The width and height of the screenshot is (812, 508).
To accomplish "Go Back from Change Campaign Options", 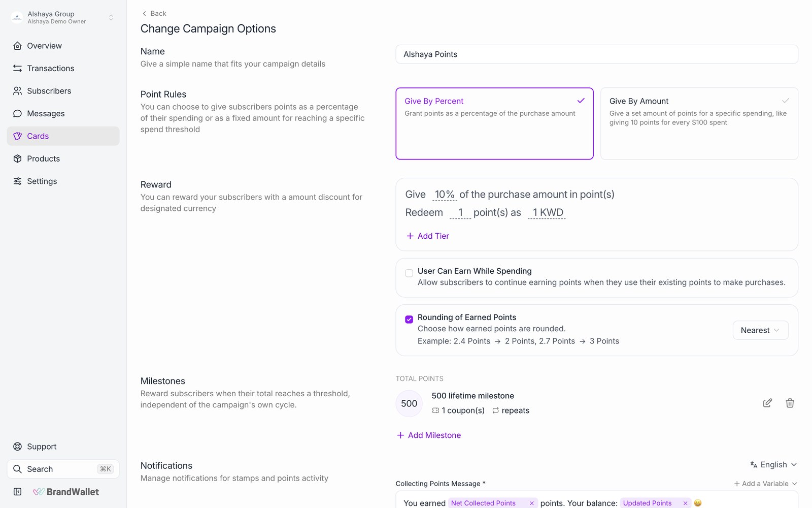I will click(154, 13).
